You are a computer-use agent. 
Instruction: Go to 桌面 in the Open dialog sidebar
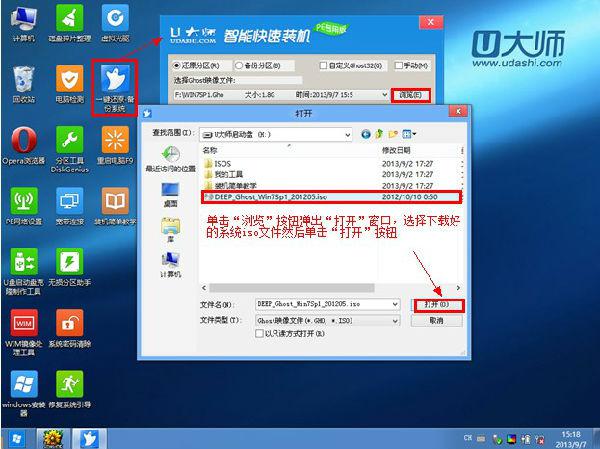click(x=170, y=194)
